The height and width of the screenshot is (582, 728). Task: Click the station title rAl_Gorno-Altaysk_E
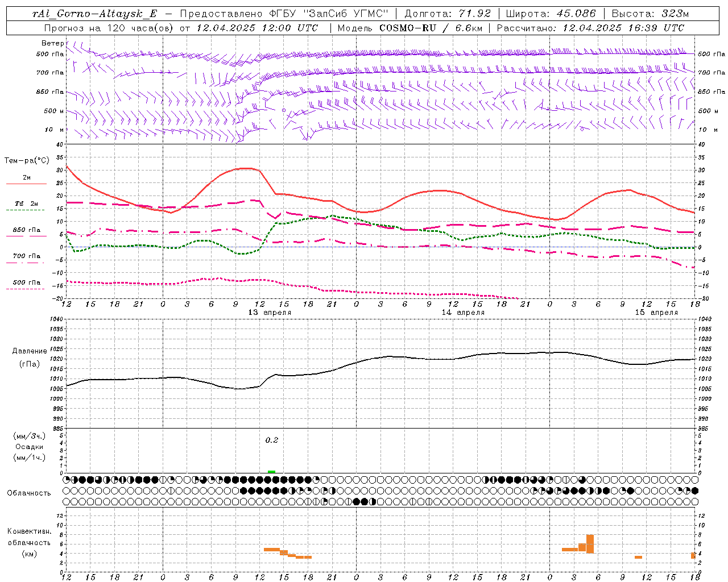[x=94, y=14]
